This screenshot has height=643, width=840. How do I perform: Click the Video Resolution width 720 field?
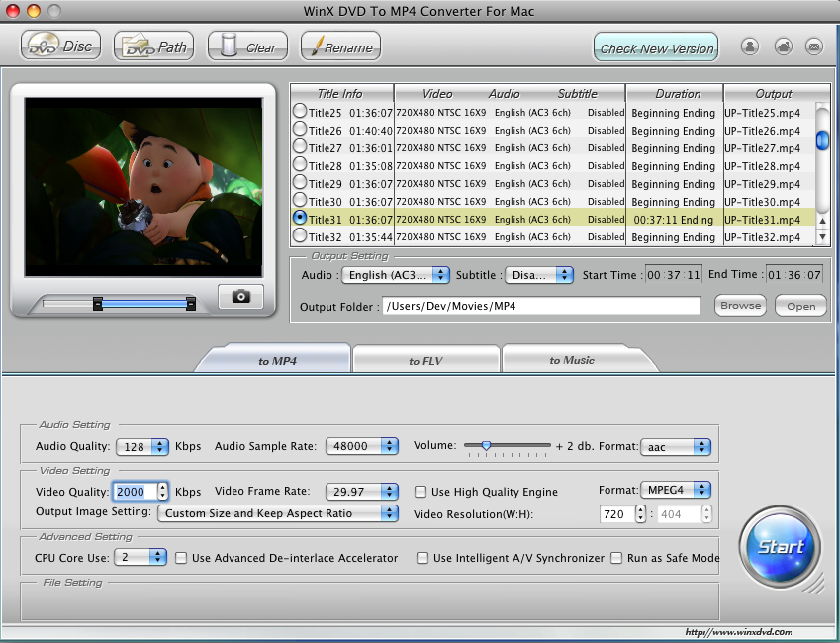tap(617, 514)
